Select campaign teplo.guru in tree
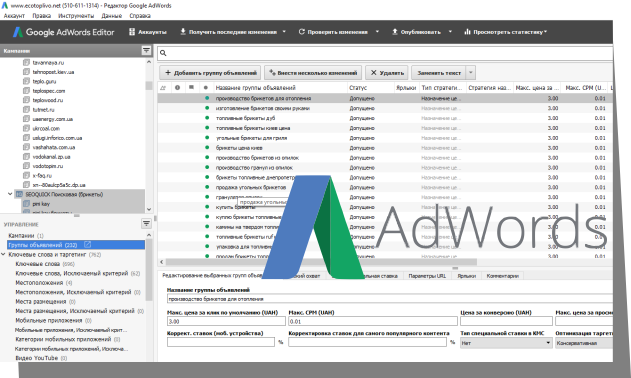 (x=44, y=81)
